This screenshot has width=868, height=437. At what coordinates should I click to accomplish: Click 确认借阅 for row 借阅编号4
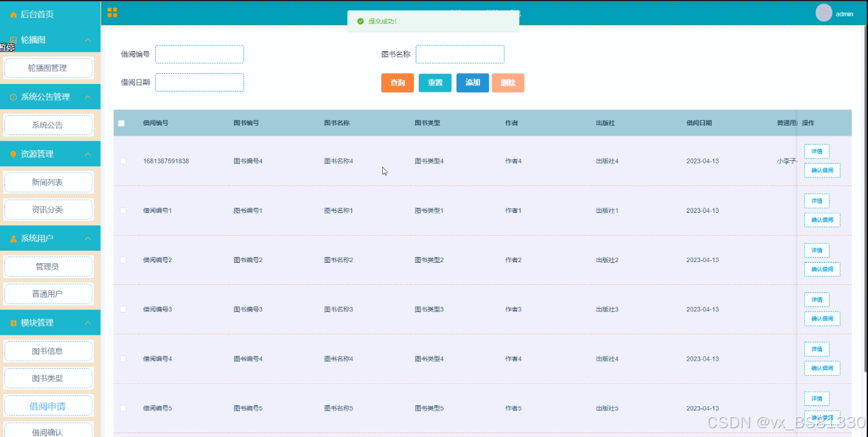tap(822, 368)
